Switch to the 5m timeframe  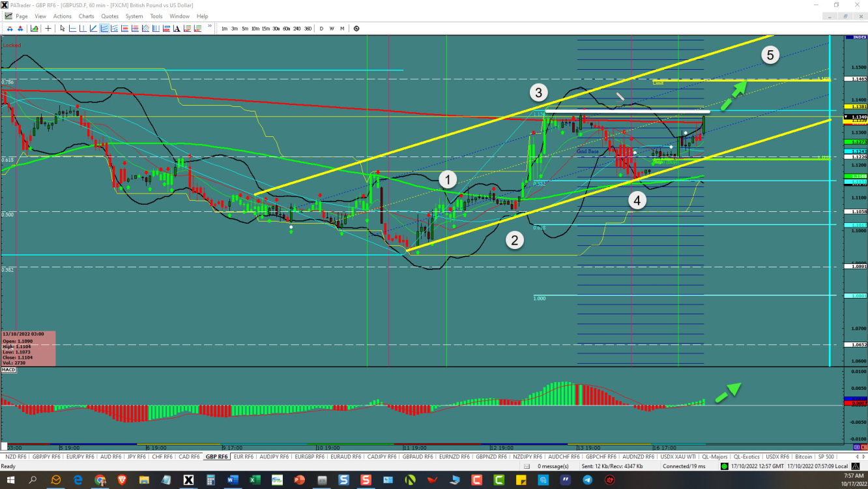coord(245,29)
